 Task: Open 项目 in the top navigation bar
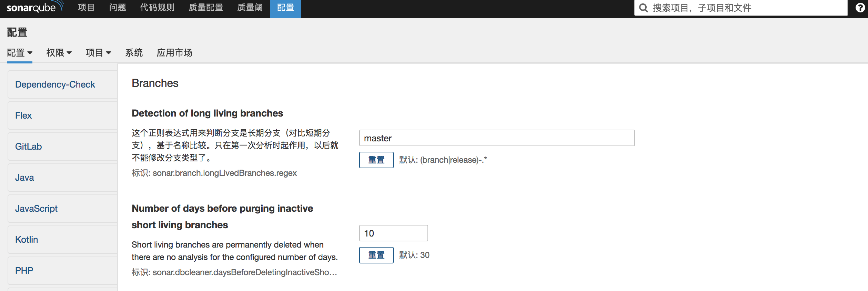[x=86, y=8]
